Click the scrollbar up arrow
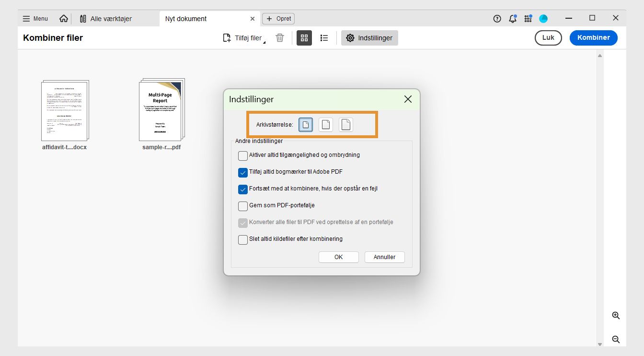The width and height of the screenshot is (644, 356). [x=600, y=56]
